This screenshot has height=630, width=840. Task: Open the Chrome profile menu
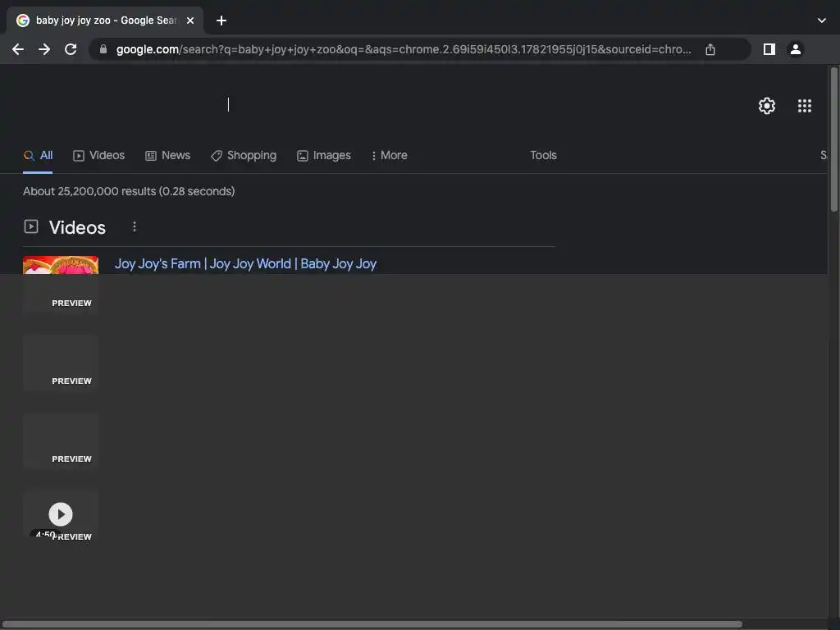[796, 49]
